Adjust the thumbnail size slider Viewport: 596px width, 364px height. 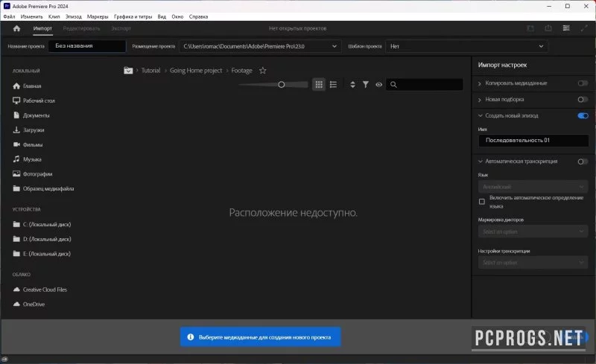click(282, 85)
